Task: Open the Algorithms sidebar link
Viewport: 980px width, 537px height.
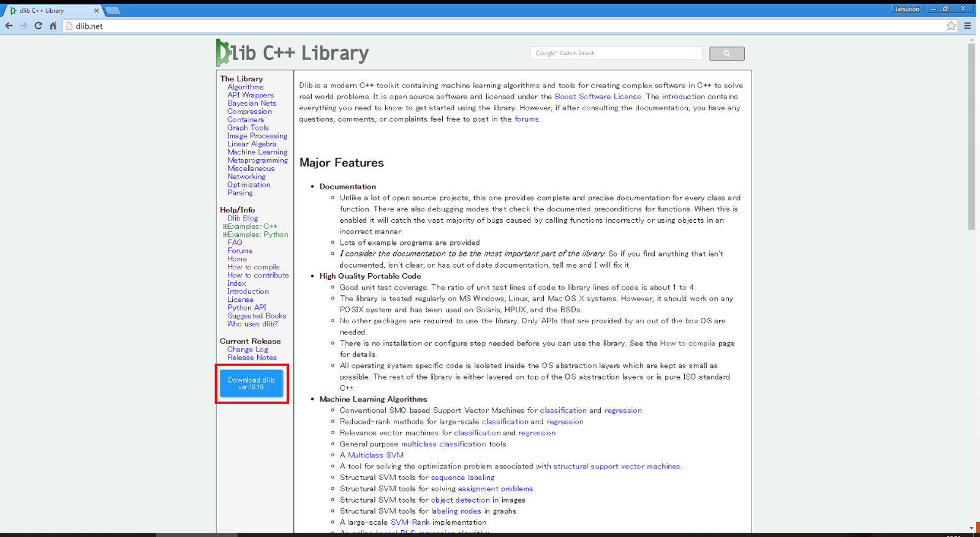Action: point(246,87)
